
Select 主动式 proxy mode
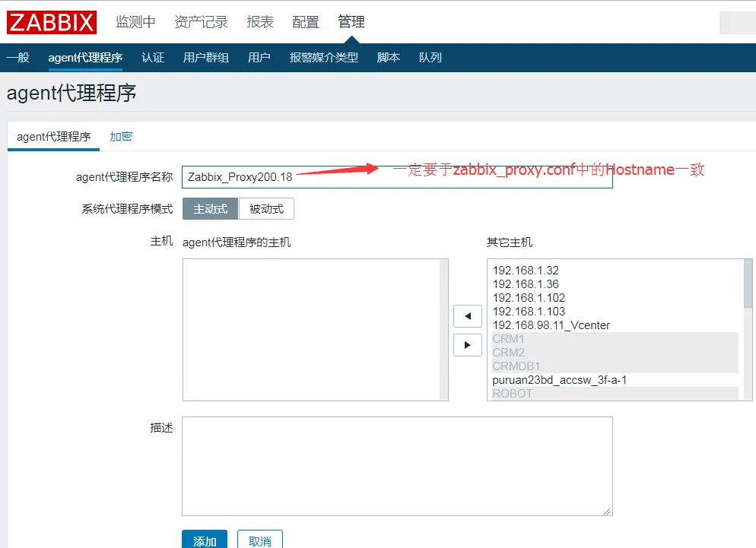(210, 209)
